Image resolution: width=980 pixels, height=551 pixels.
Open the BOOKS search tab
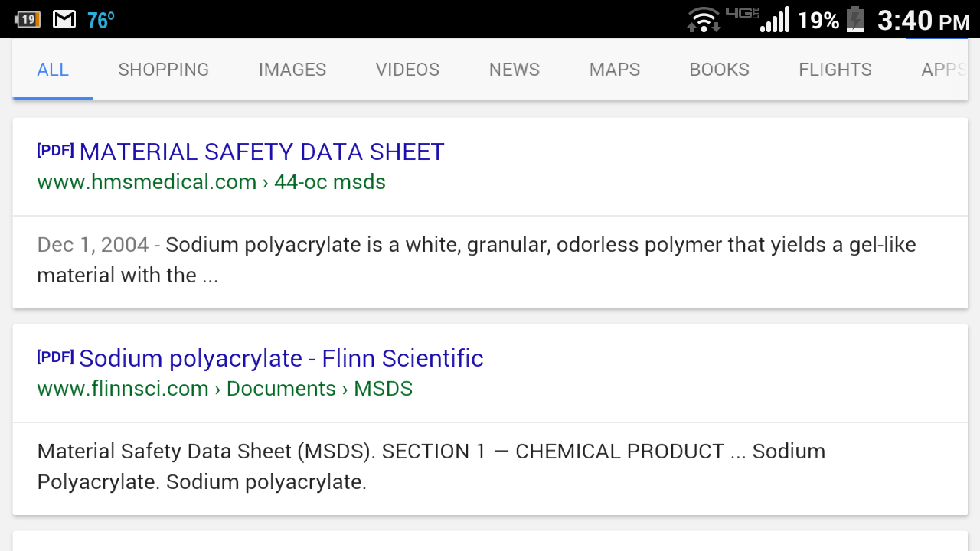(719, 69)
